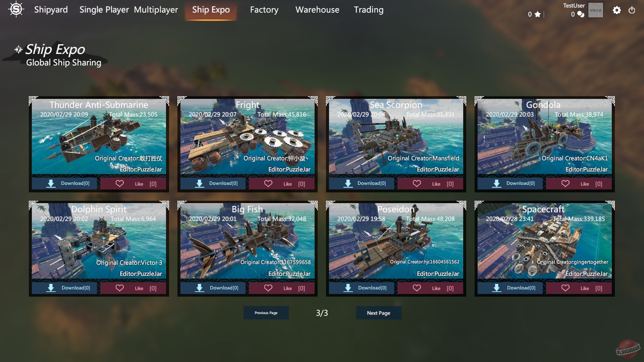
Task: Click the TestUser avatar picture
Action: pyautogui.click(x=595, y=10)
